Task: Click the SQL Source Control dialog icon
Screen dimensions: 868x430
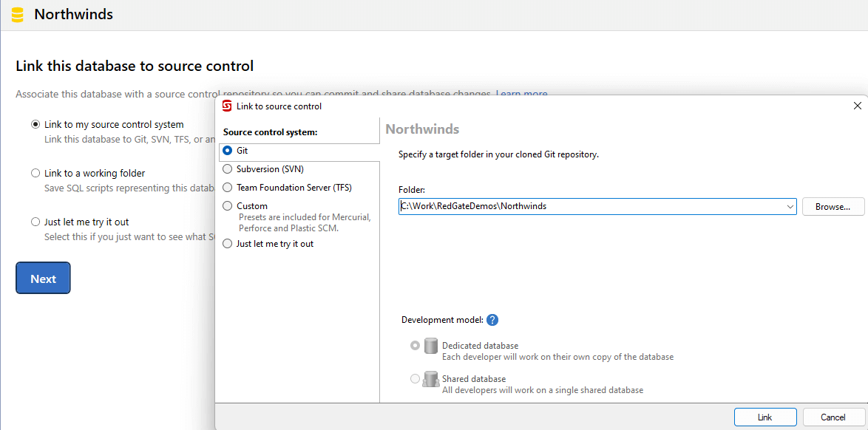Action: 227,106
